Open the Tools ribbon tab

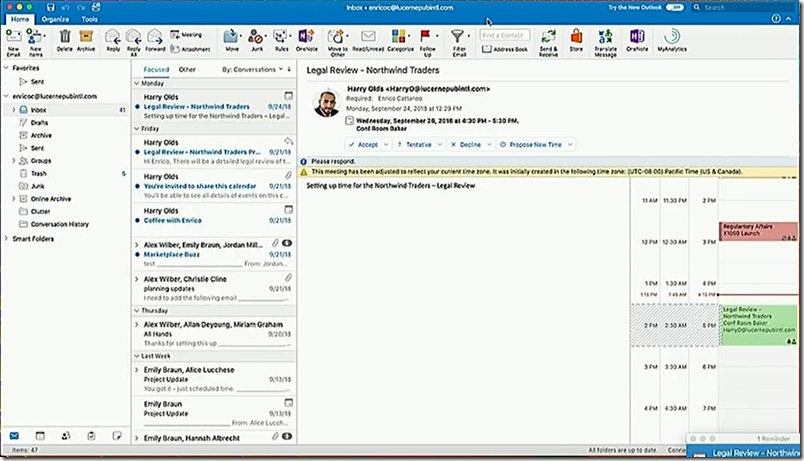coord(89,19)
